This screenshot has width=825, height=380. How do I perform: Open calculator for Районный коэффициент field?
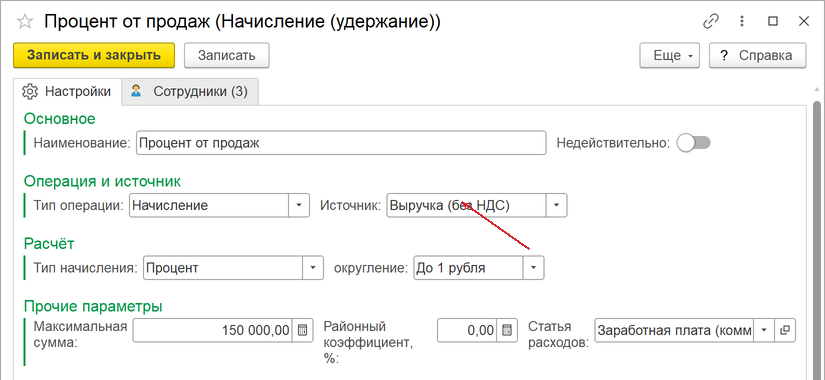tap(507, 331)
